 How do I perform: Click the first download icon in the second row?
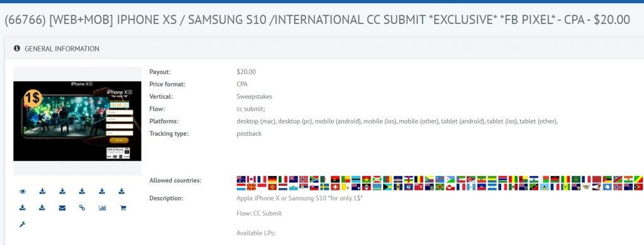[23, 208]
